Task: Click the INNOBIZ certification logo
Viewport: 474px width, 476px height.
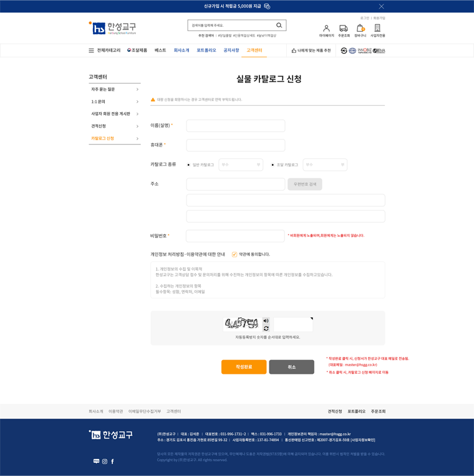Action: (x=364, y=50)
